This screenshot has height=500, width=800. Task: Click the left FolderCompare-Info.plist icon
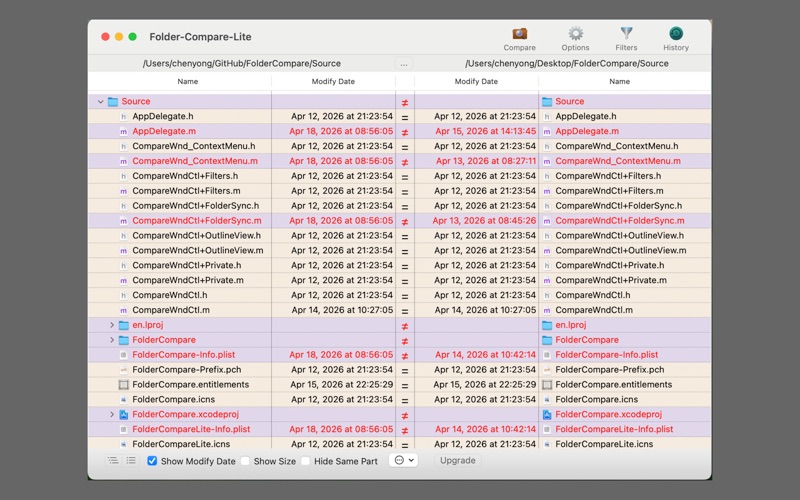[123, 355]
